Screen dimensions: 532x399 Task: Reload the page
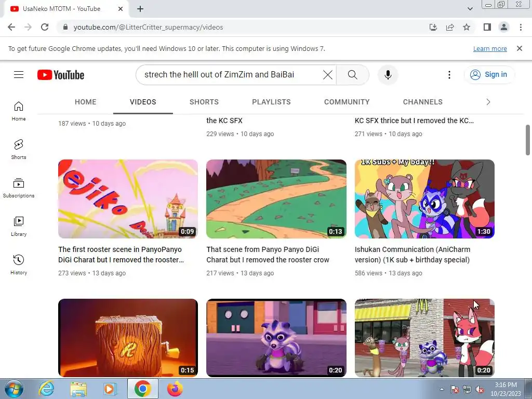tap(45, 27)
